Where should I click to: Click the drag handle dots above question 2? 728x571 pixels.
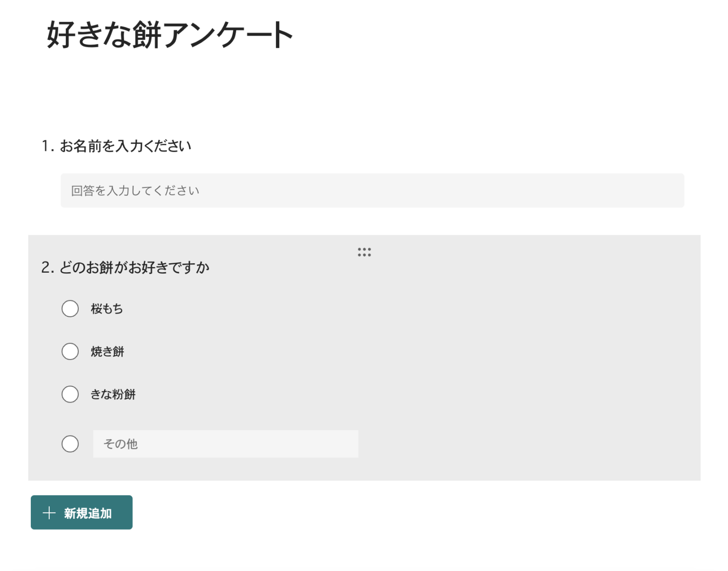tap(364, 252)
